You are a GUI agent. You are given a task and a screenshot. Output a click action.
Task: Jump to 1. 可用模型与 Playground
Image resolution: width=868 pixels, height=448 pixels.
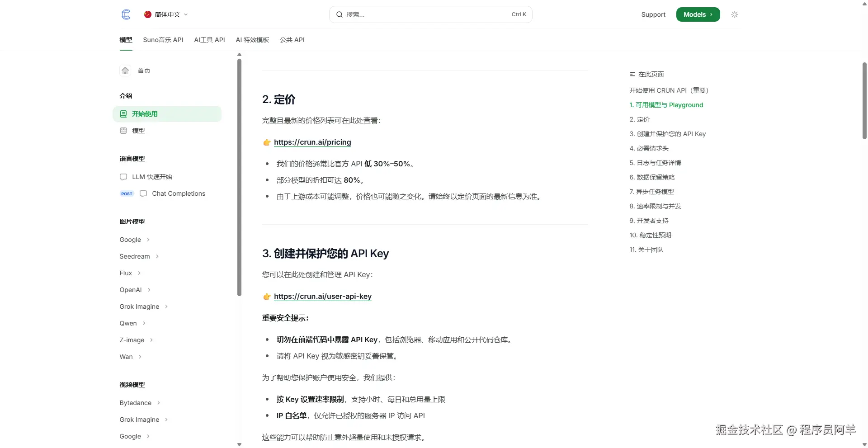click(x=666, y=105)
